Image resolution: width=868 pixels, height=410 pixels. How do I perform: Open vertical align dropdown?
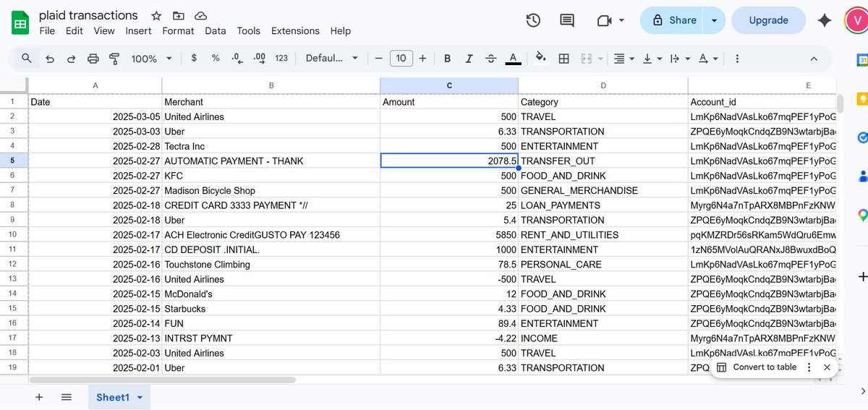[x=652, y=59]
